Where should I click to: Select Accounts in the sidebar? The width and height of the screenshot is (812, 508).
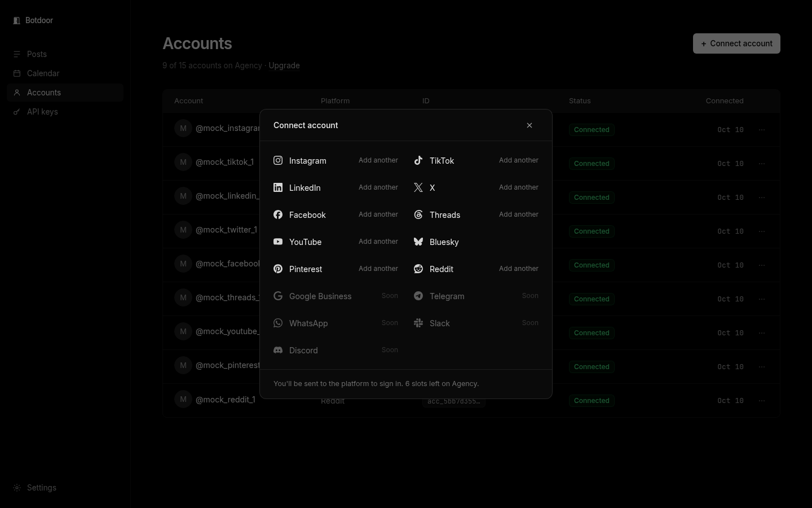[x=65, y=93]
